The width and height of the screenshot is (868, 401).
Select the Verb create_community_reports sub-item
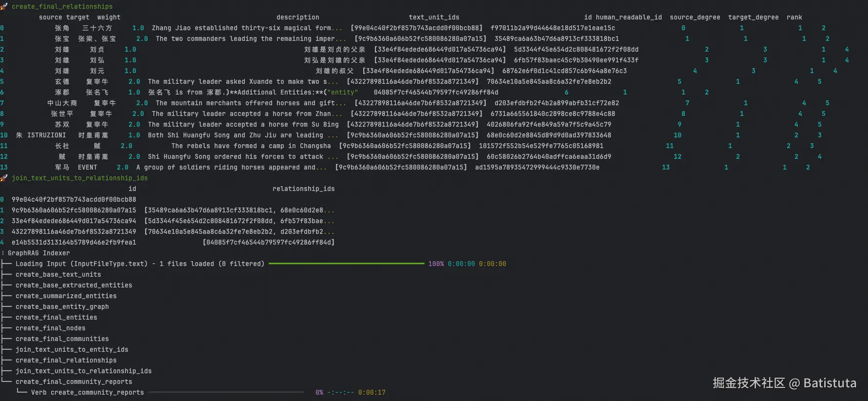click(x=88, y=392)
